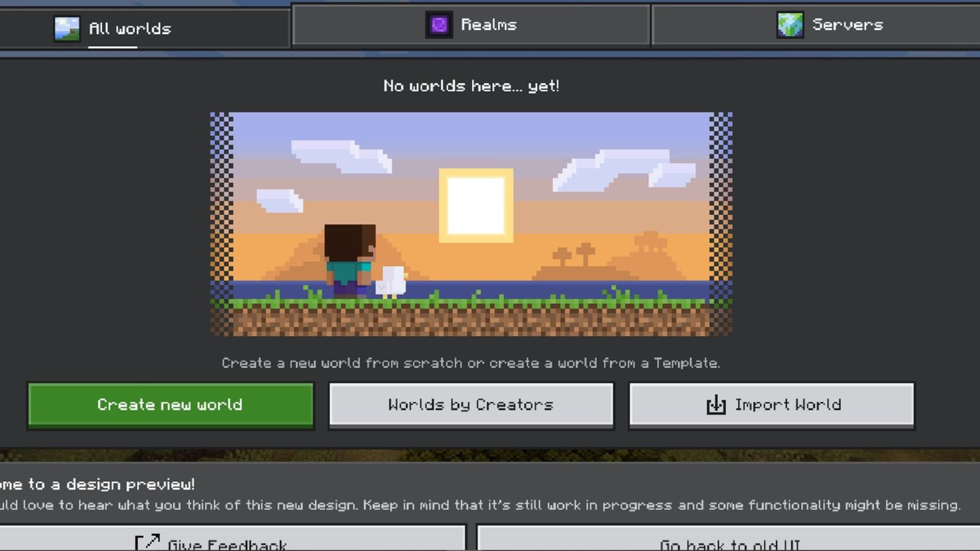Viewport: 980px width, 551px height.
Task: Open Worlds by Creators
Action: 470,405
